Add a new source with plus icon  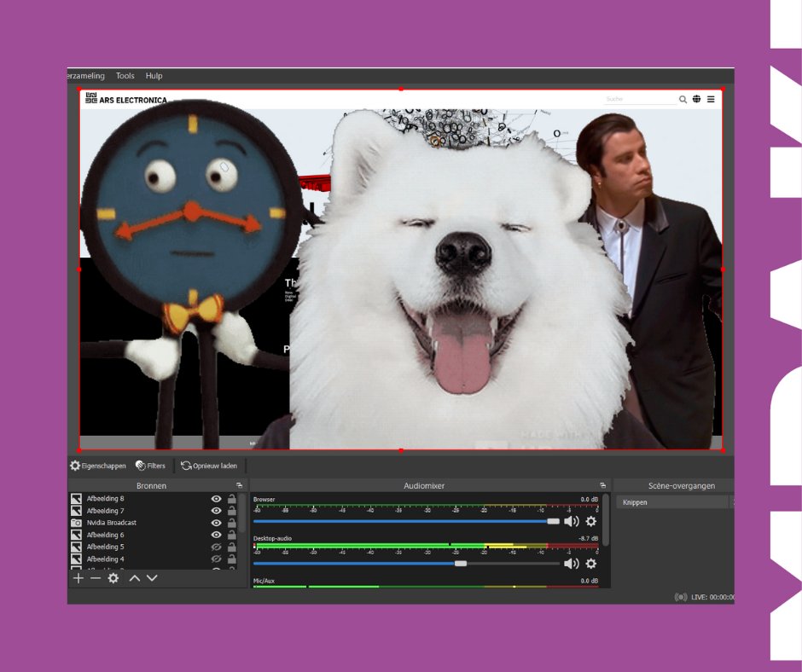pyautogui.click(x=78, y=578)
